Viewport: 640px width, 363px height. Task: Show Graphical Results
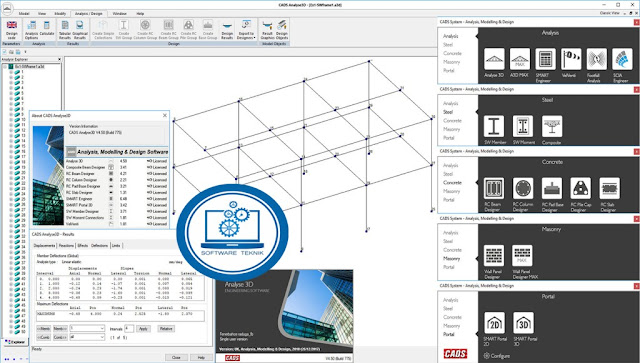[x=80, y=30]
